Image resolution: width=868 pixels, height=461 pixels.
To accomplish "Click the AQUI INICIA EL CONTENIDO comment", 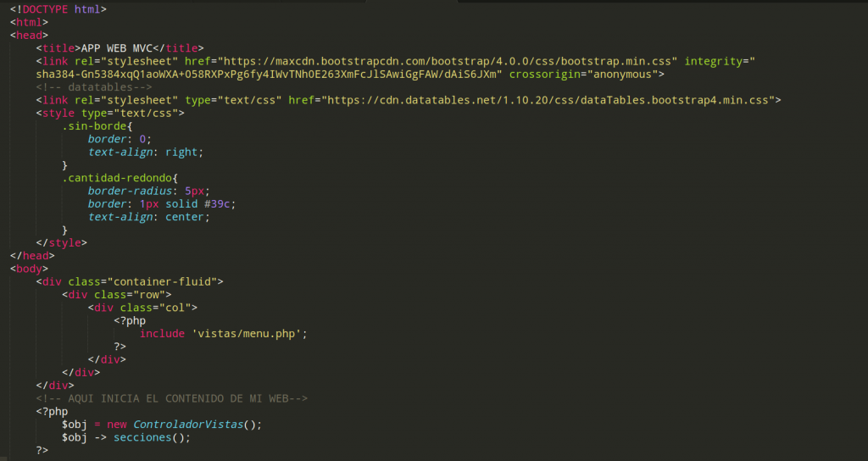I will (171, 398).
